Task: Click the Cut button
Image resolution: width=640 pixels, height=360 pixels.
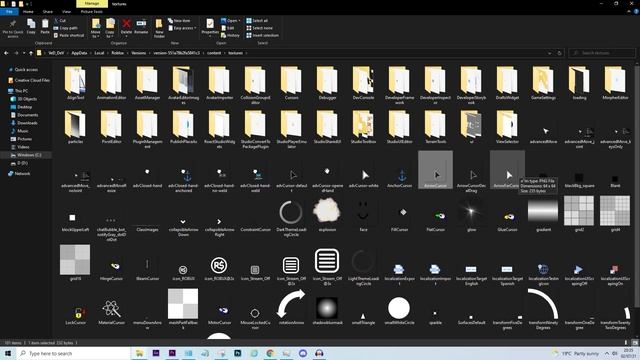Action: click(60, 20)
